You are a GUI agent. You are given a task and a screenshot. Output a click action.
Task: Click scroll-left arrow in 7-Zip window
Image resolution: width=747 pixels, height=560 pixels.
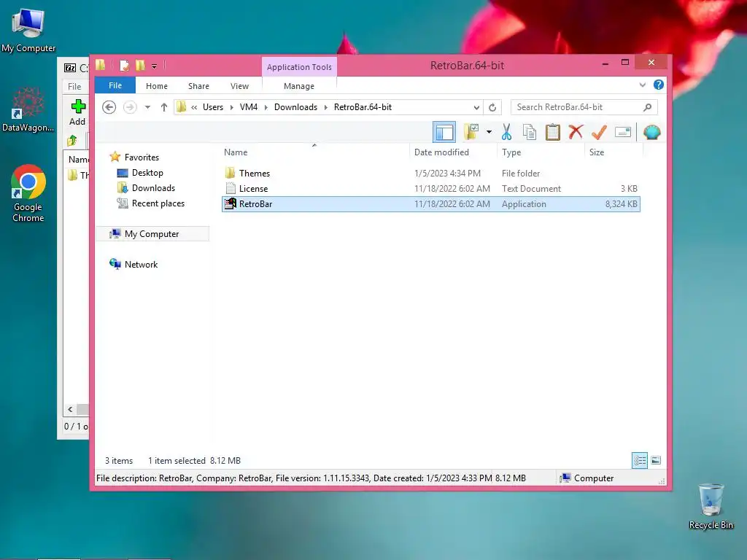click(70, 410)
